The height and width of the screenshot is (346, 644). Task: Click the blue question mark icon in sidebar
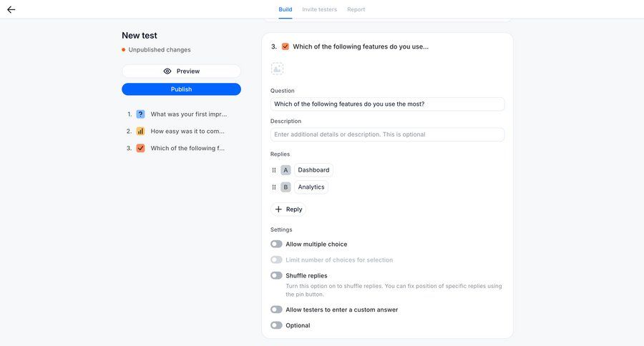point(140,114)
